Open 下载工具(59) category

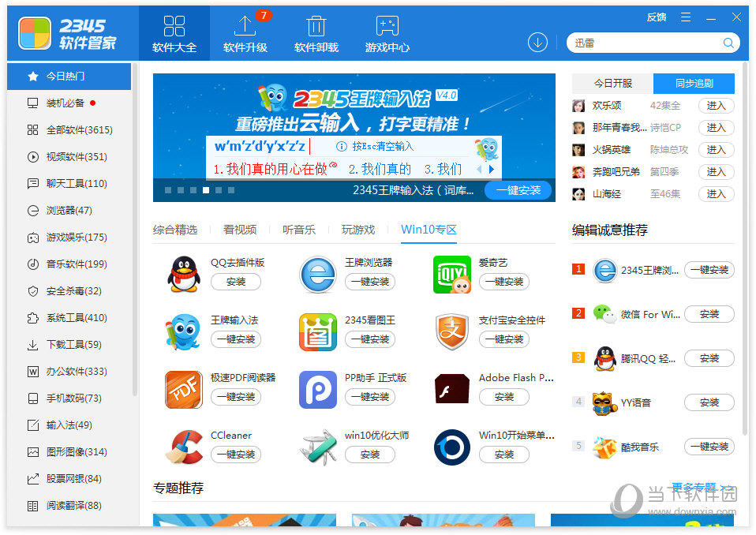coord(69,345)
